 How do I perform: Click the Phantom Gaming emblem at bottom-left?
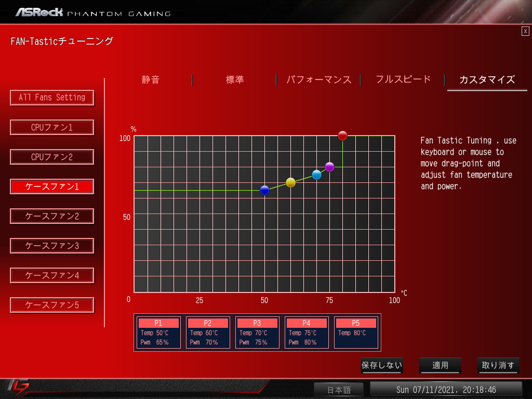(x=19, y=388)
